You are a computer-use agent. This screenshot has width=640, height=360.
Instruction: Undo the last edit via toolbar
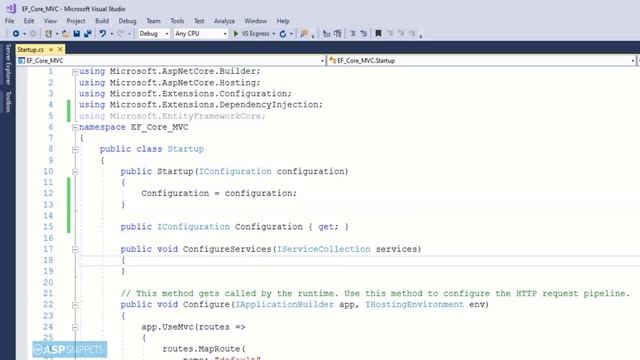(x=102, y=33)
